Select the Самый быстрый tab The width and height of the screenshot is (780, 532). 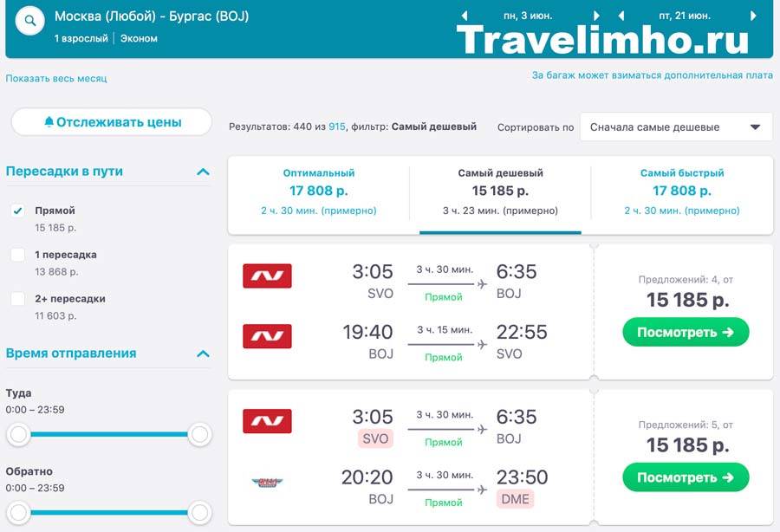pos(682,191)
